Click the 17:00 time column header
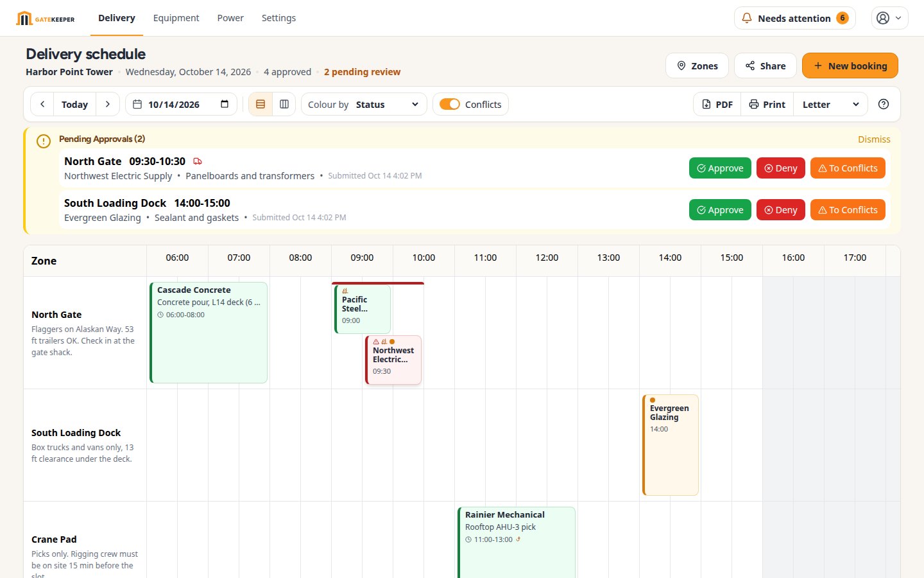The height and width of the screenshot is (578, 924). click(855, 258)
